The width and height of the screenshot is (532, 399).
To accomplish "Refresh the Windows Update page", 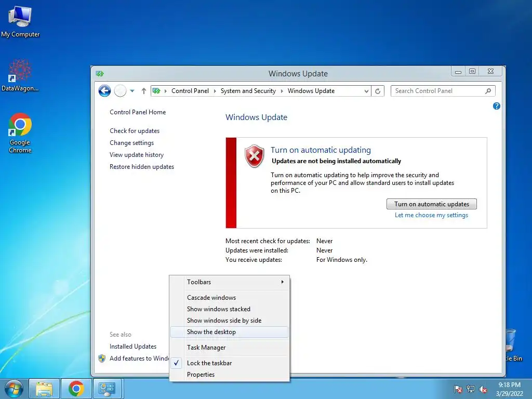I will (x=378, y=91).
